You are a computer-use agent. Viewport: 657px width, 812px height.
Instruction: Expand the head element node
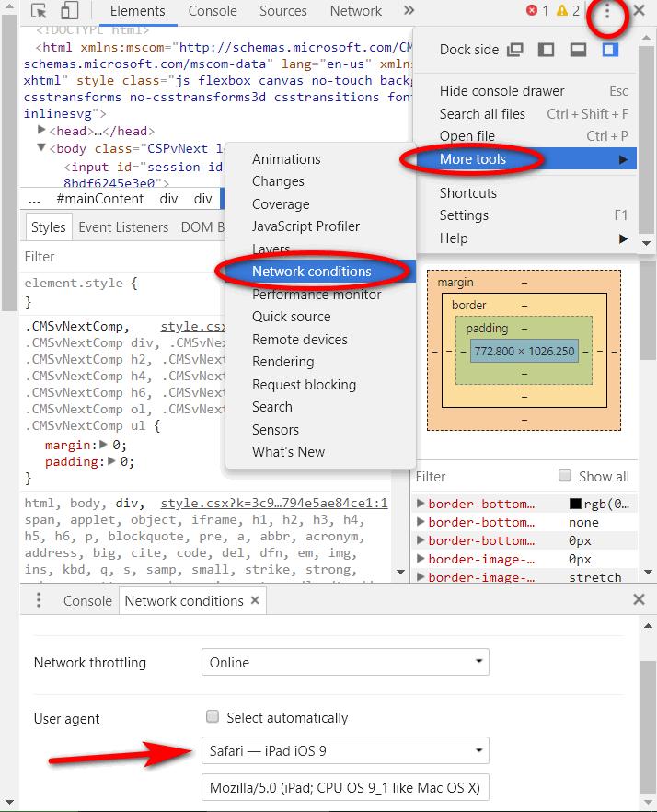pos(42,130)
